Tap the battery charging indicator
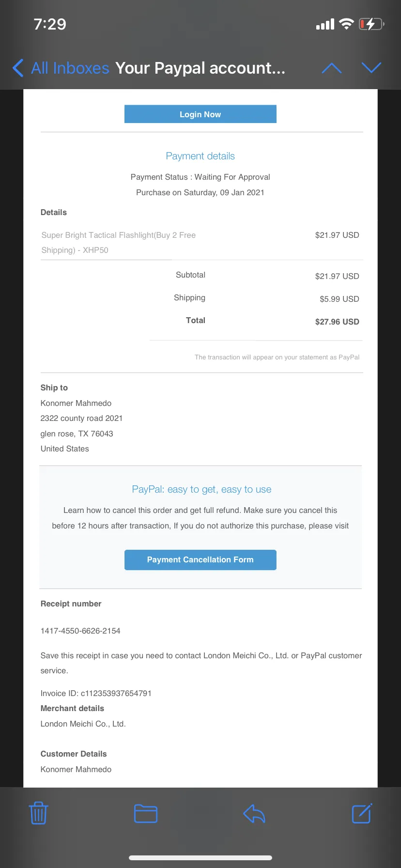Screen dimensions: 401x868 pyautogui.click(x=371, y=24)
